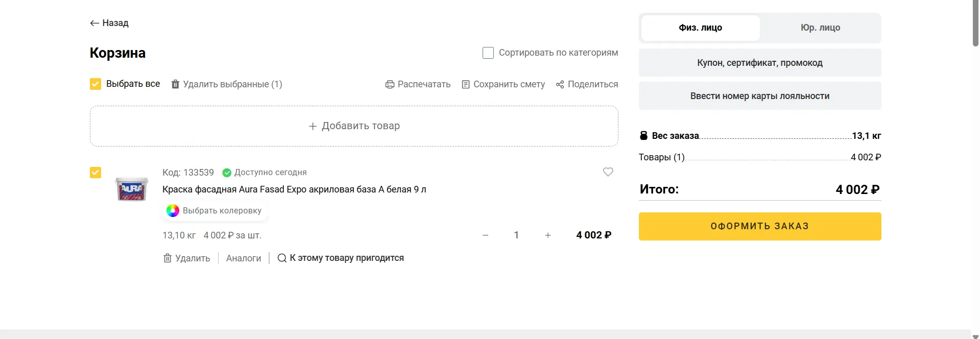Toggle the Выбрать все checkbox
The width and height of the screenshot is (980, 339).
(x=95, y=84)
